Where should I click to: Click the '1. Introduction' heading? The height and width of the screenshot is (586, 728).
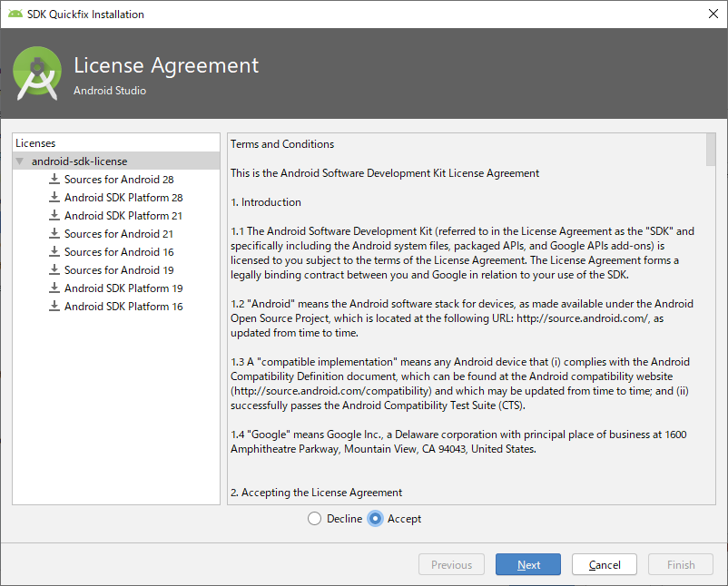(x=266, y=201)
